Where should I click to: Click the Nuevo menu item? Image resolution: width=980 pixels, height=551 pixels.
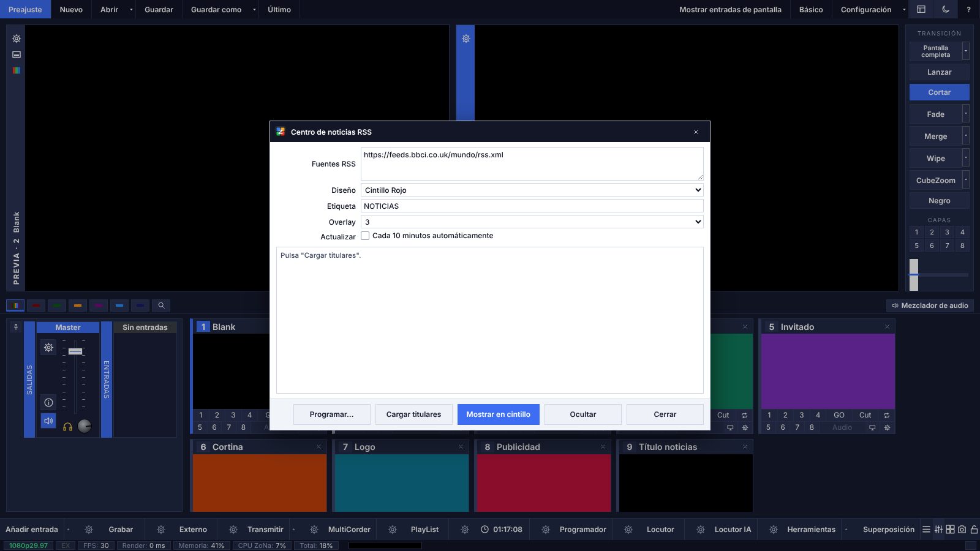click(71, 9)
